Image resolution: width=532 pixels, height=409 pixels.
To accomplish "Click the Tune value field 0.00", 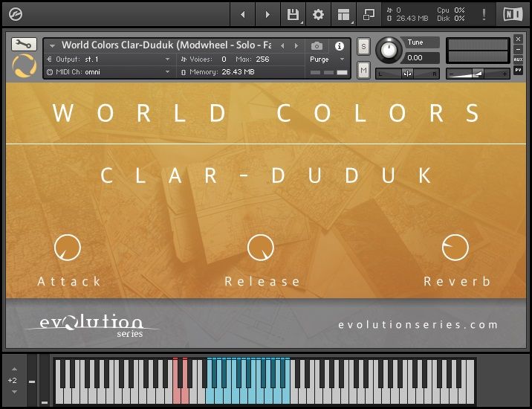I will (421, 58).
